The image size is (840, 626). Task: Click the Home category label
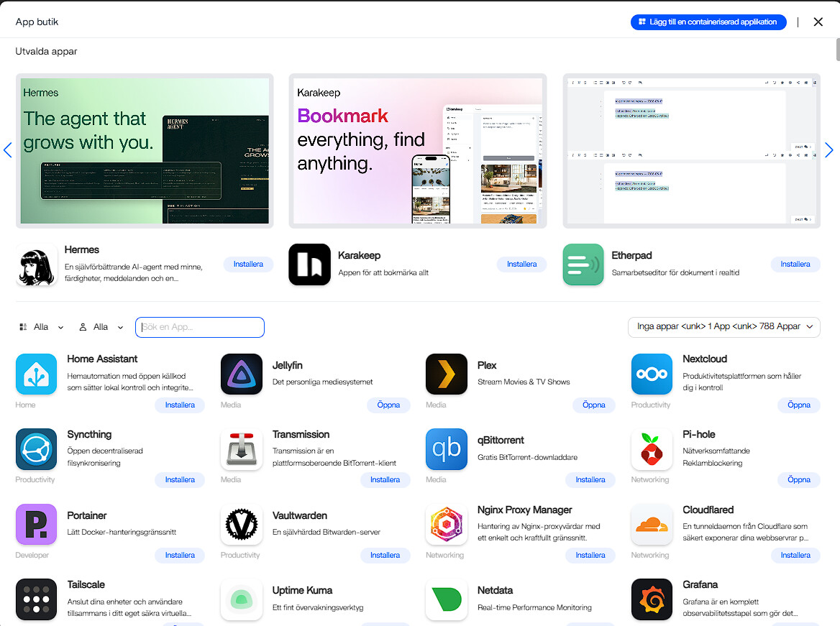[x=25, y=405]
